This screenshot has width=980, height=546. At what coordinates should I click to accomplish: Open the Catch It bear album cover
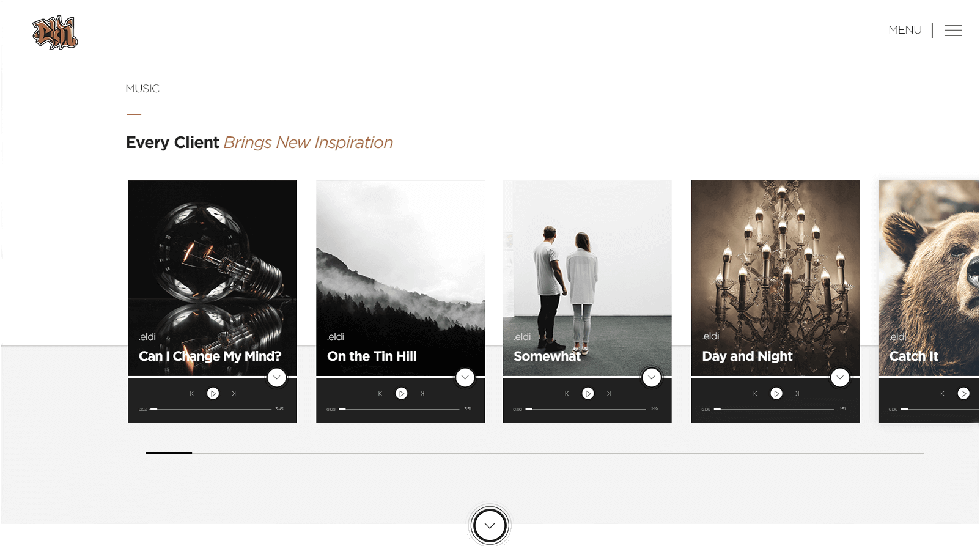pos(929,278)
